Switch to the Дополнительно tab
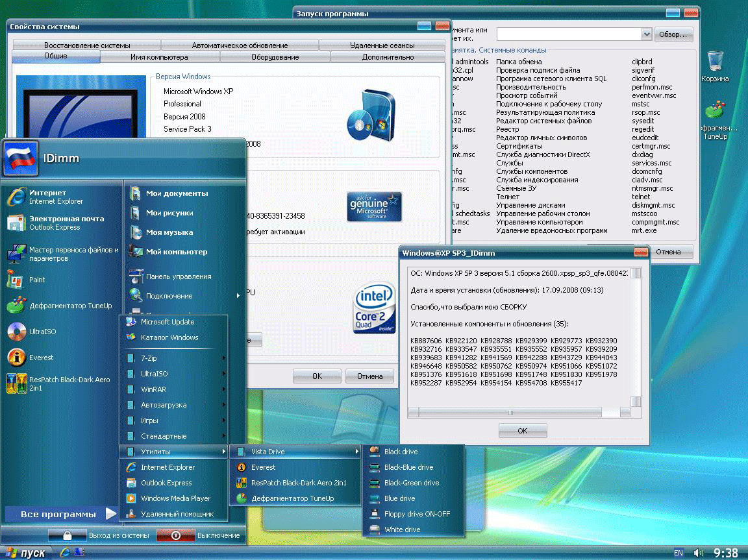This screenshot has width=748, height=560. point(388,57)
